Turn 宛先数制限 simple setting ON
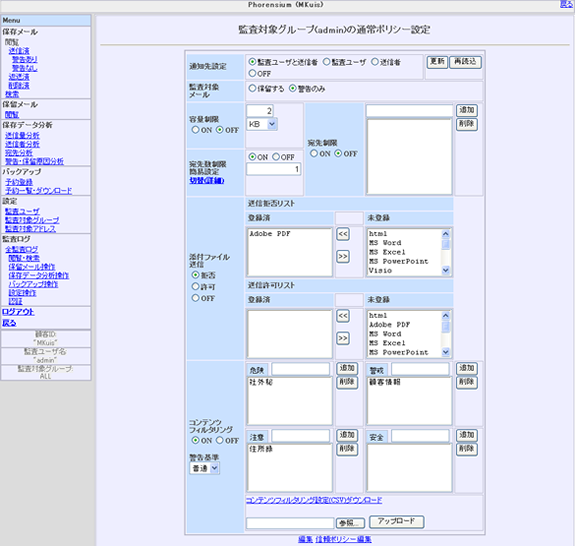Screen dimensions: 575x546 (252, 157)
